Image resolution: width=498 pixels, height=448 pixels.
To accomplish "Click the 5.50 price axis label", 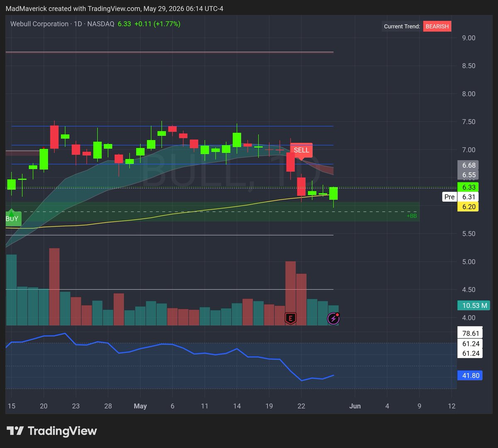I will pos(469,234).
